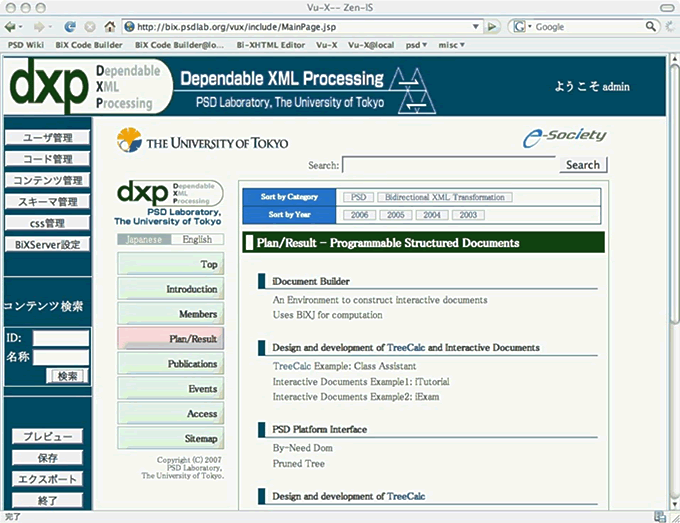This screenshot has height=523, width=680.
Task: Filter by year 2005
Action: click(396, 215)
